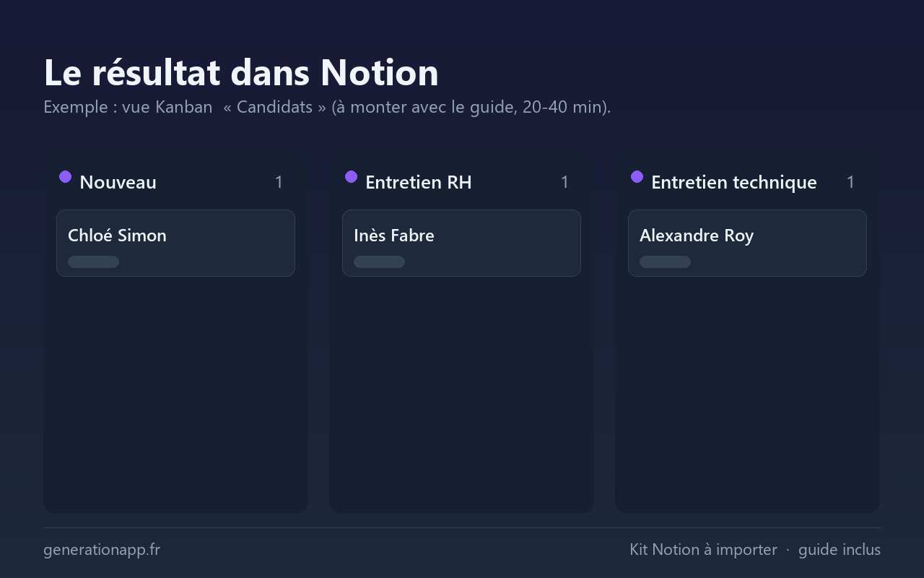Click the purple dot beside Nouveau

click(x=65, y=177)
